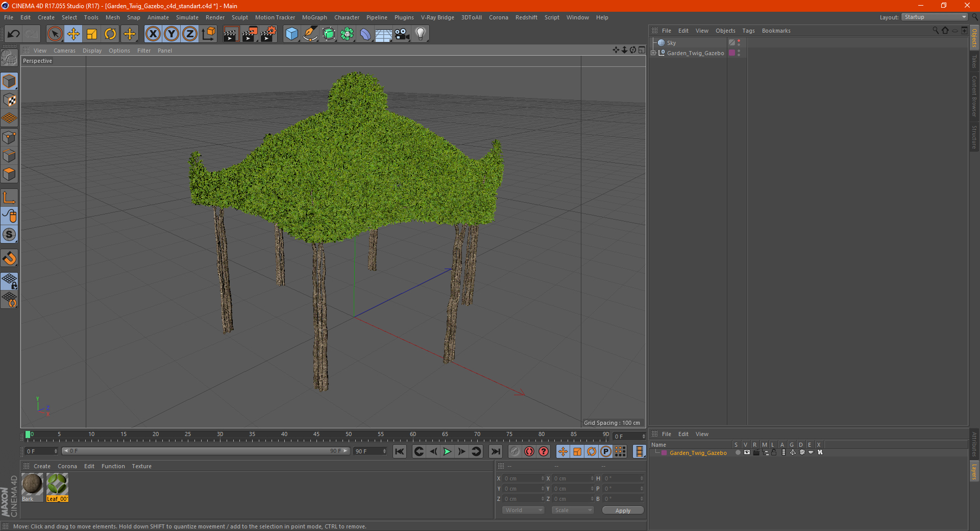Switch to Model mode
The height and width of the screenshot is (531, 980).
click(9, 81)
